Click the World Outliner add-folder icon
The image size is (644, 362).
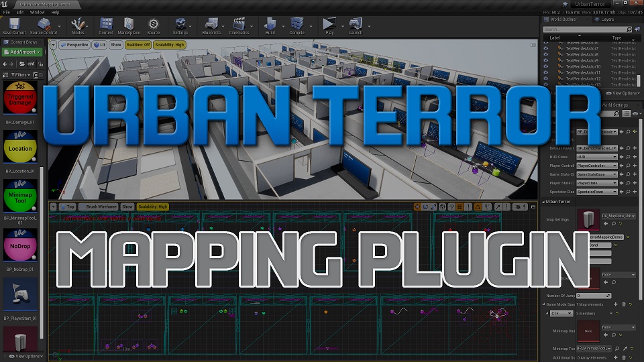click(637, 29)
